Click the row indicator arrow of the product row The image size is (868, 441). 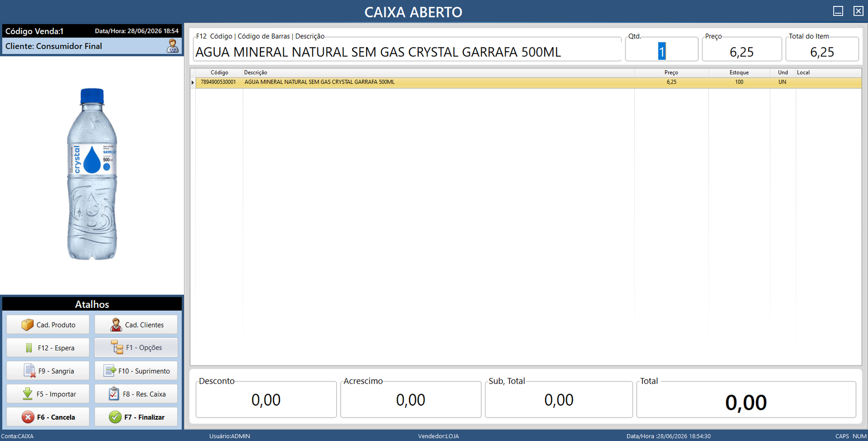(x=193, y=83)
